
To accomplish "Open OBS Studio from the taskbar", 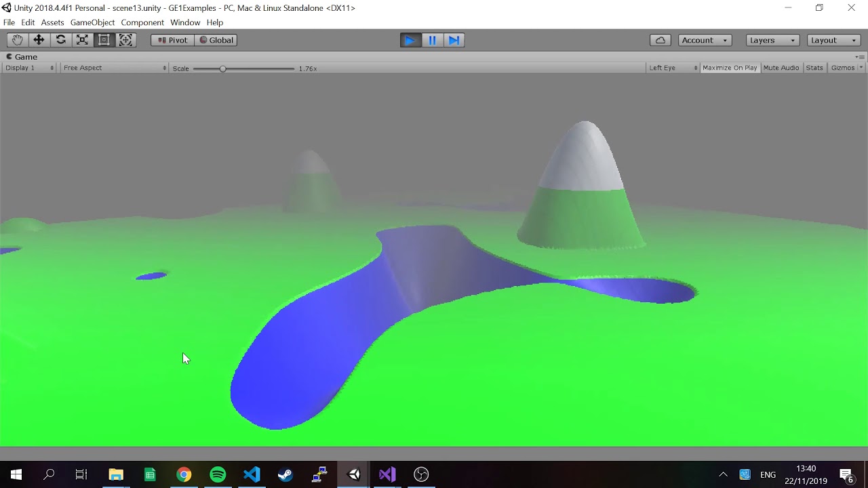I will [421, 474].
